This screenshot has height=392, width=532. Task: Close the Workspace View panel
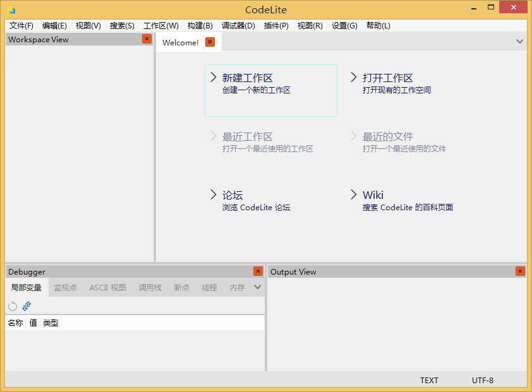(x=147, y=39)
